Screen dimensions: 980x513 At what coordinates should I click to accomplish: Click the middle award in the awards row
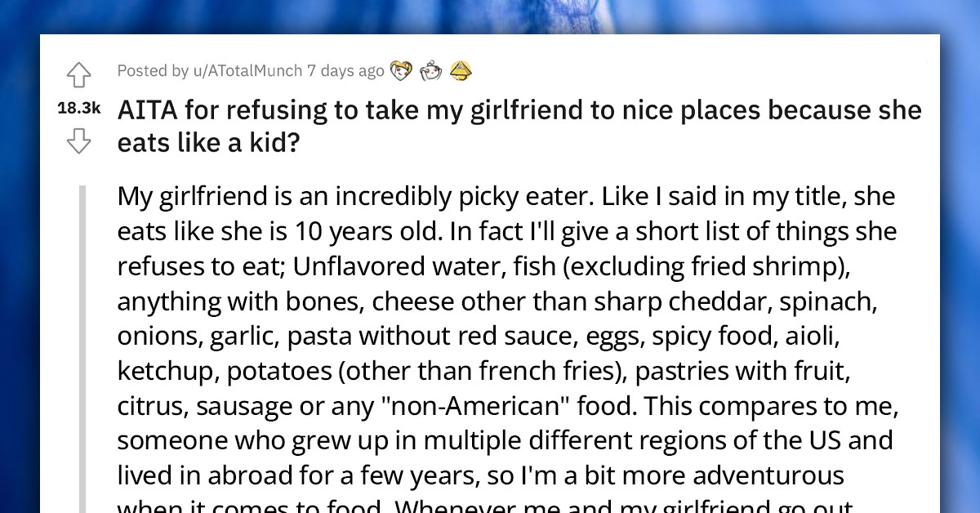point(431,70)
